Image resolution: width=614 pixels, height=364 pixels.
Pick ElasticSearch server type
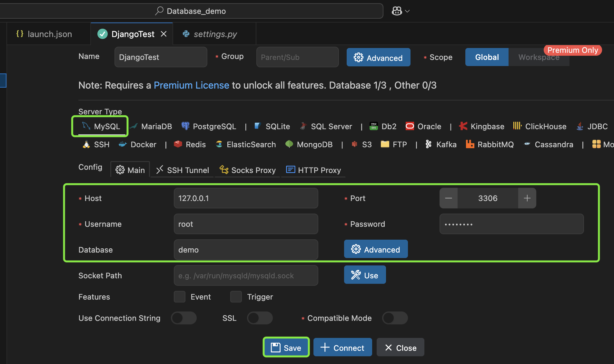click(x=246, y=144)
